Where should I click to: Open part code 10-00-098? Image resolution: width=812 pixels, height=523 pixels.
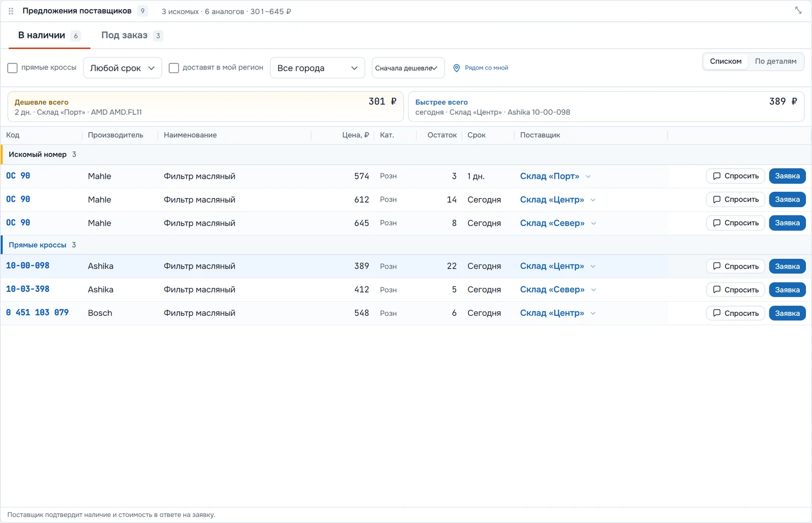tap(28, 266)
